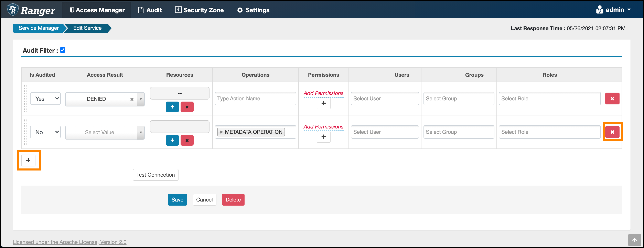Viewport: 644px width, 248px height.
Task: Add permissions in the first filter row
Action: pos(323,103)
